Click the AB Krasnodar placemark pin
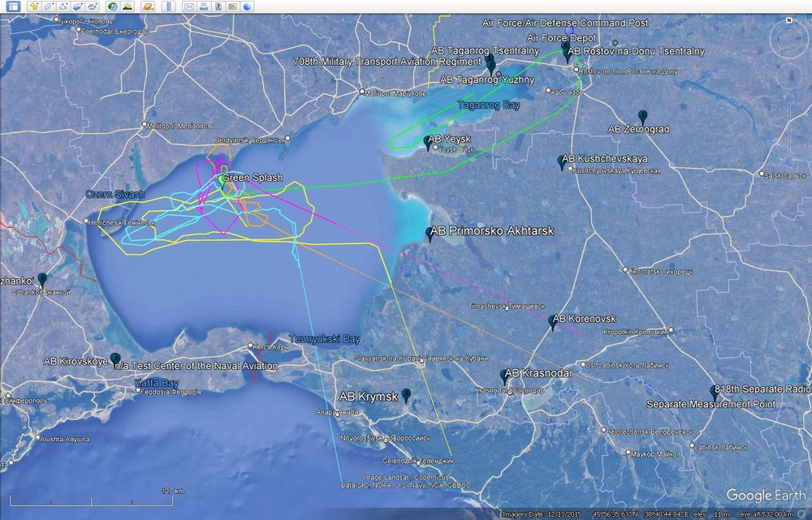Screen dimensions: 812x520 coord(505,376)
